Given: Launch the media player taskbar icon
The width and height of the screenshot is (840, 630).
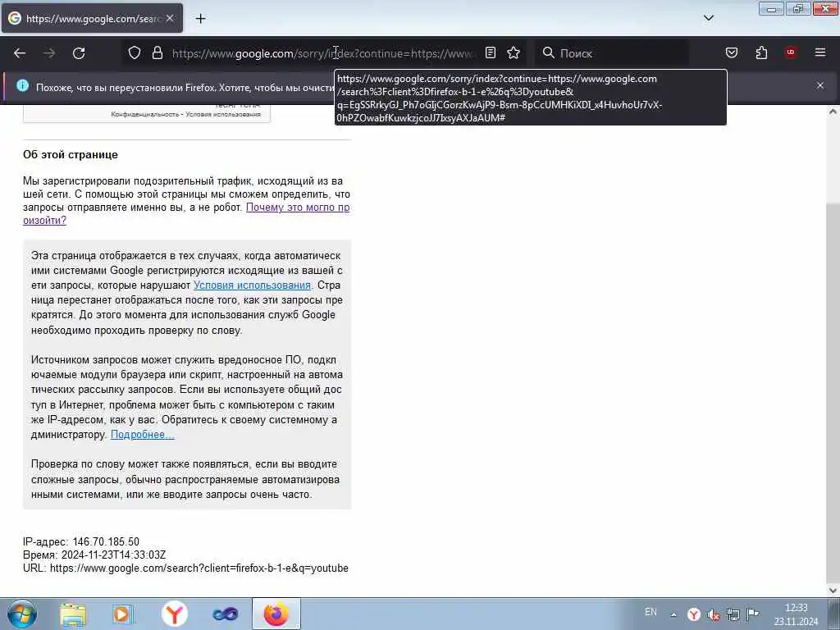Looking at the screenshot, I should 123,614.
